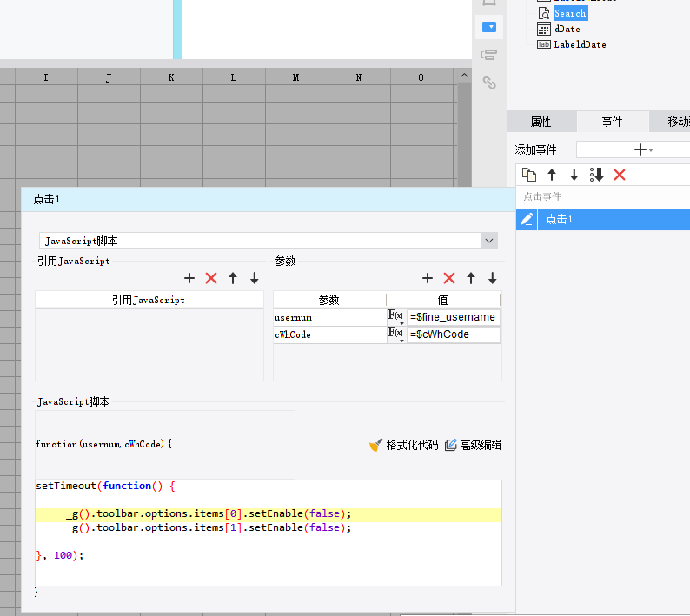Viewport: 690px width, 616px height.
Task: Edit the =$cWhCode value field
Action: tap(454, 334)
